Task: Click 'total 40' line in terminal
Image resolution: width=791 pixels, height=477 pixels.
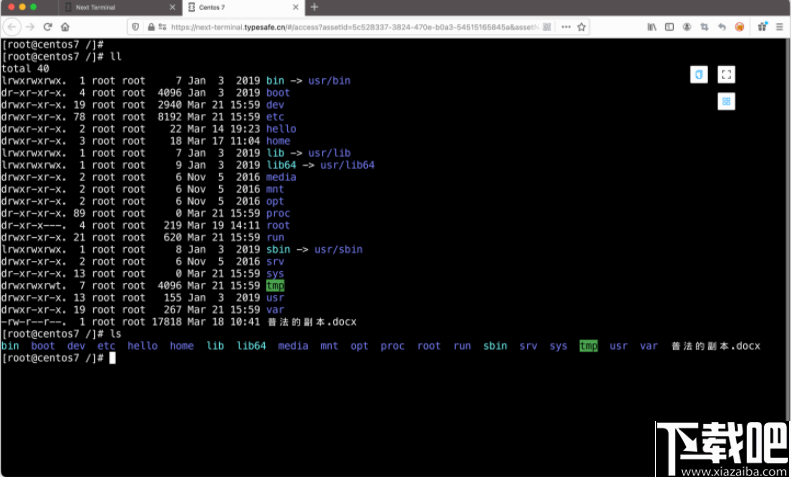Action: click(25, 69)
